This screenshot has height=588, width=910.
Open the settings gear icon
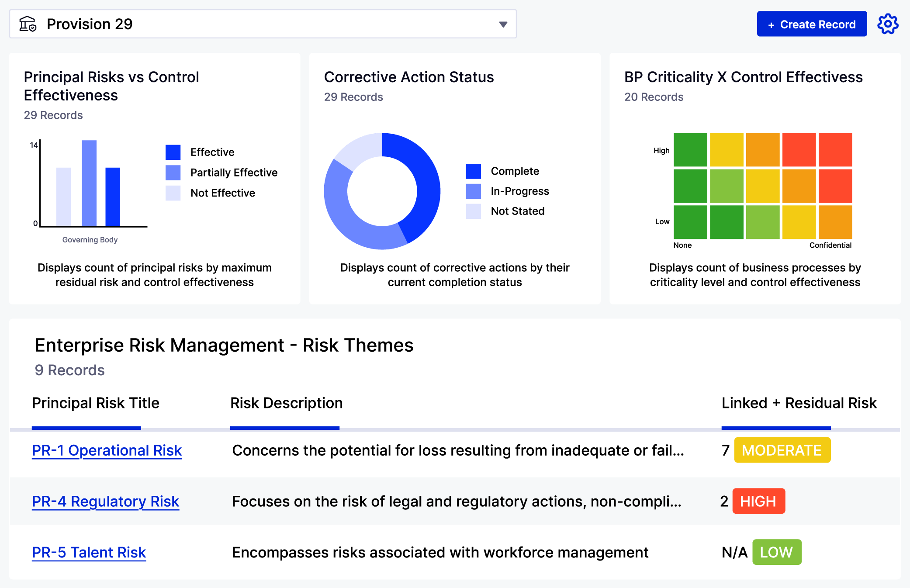pos(888,24)
